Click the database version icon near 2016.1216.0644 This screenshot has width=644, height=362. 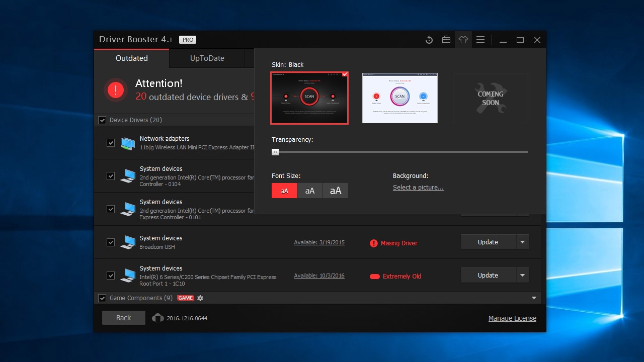(158, 318)
